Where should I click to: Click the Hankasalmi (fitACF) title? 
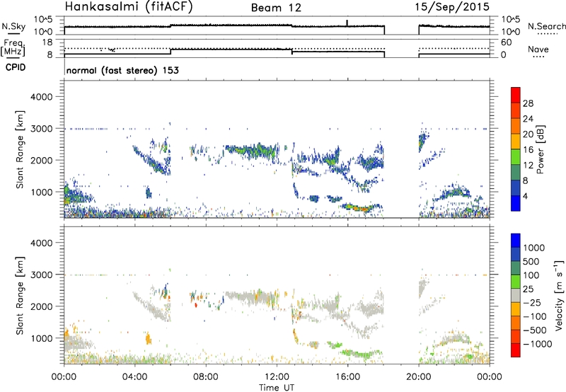[x=129, y=7]
